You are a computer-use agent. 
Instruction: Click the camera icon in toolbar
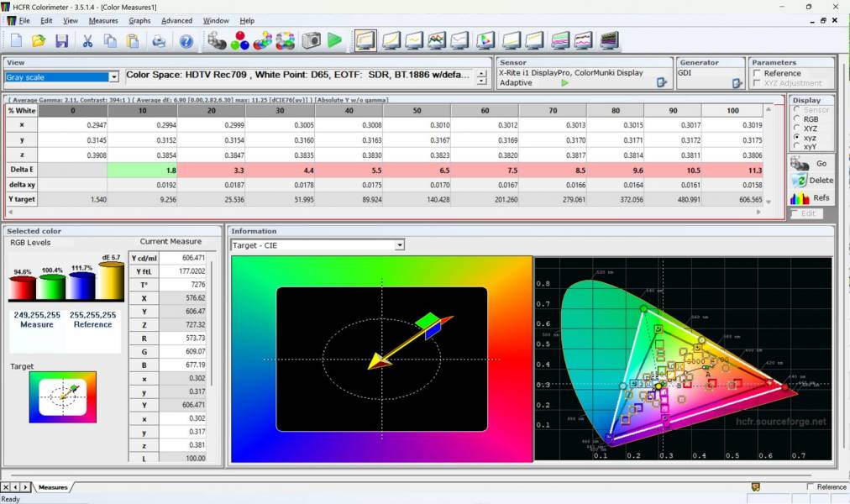(312, 40)
